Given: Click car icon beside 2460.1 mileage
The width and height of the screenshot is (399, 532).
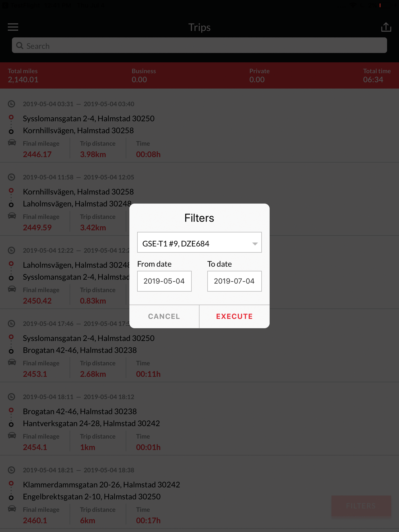Looking at the screenshot, I should 12,509.
